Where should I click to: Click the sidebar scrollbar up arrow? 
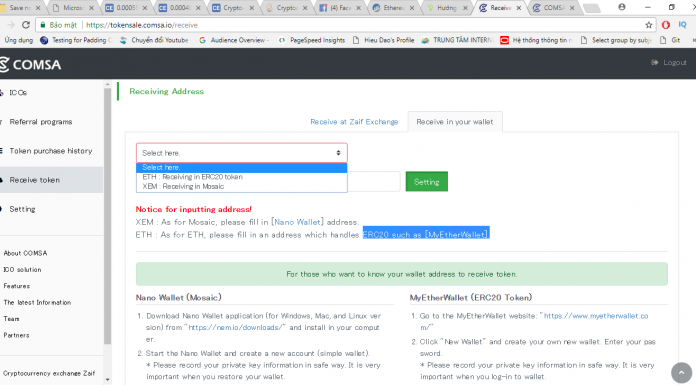(107, 84)
